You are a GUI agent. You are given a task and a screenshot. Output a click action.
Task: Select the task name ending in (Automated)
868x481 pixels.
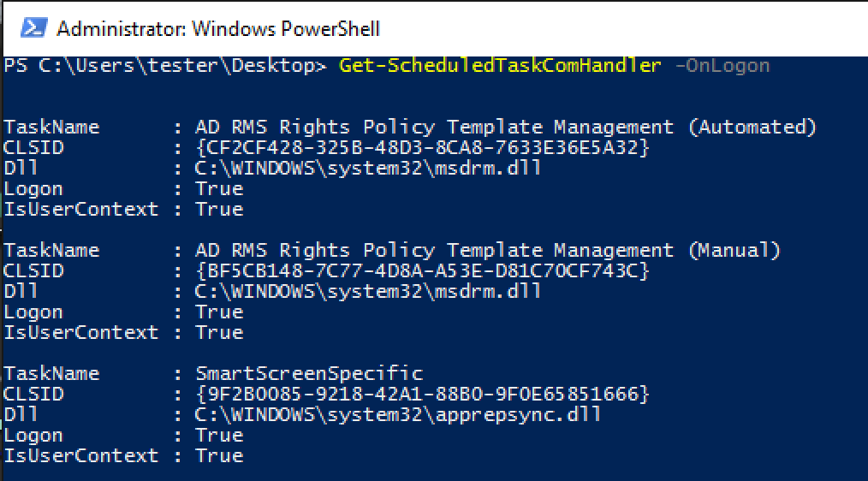[506, 127]
